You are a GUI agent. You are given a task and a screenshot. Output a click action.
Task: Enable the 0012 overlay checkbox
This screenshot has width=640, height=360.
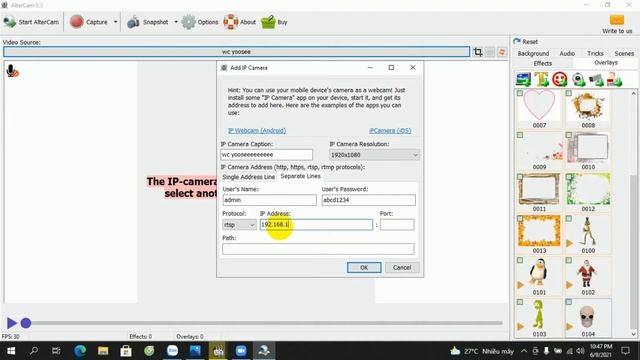(x=569, y=177)
